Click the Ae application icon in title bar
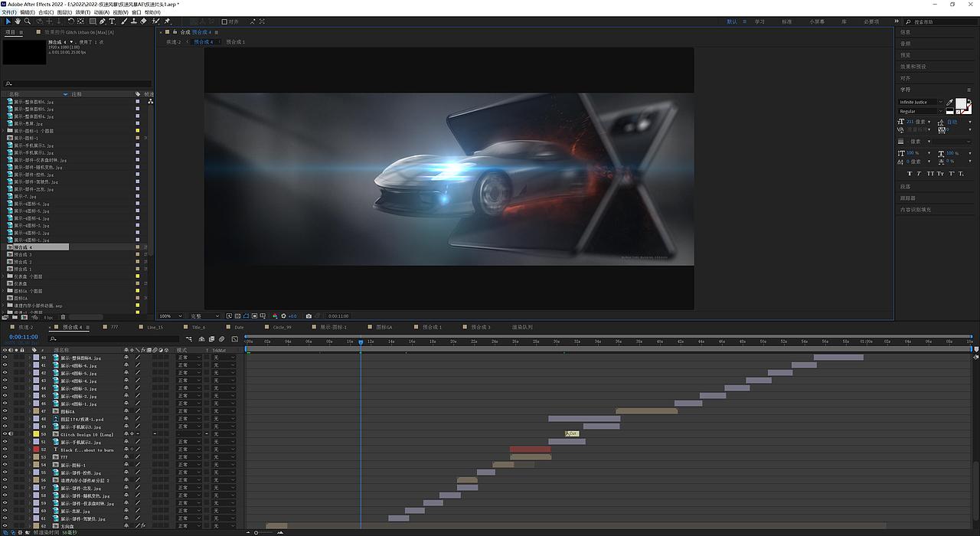The image size is (980, 536). [4, 4]
